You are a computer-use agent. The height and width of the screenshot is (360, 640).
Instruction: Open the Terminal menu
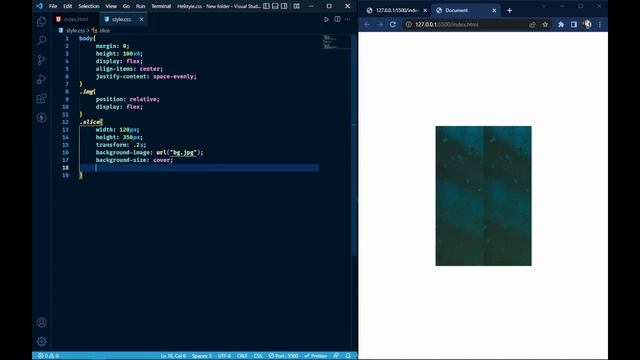[161, 6]
